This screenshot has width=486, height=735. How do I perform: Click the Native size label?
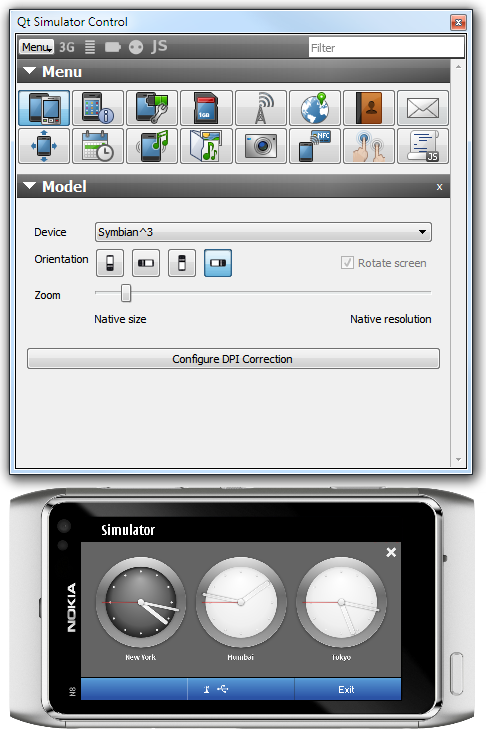(x=120, y=319)
